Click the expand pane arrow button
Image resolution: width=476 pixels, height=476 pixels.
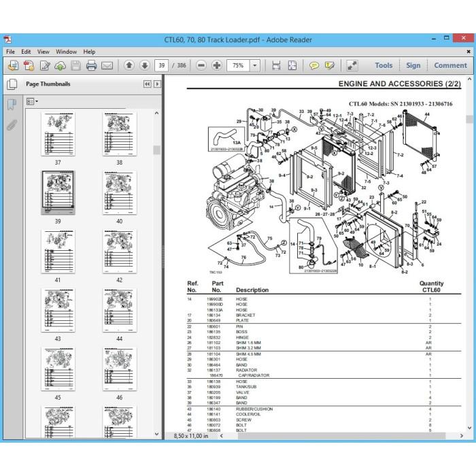pos(157,84)
